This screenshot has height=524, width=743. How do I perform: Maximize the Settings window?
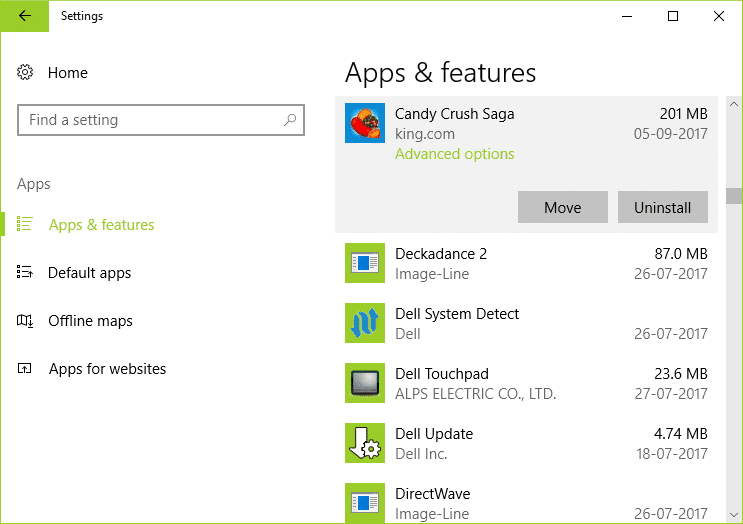pos(673,16)
